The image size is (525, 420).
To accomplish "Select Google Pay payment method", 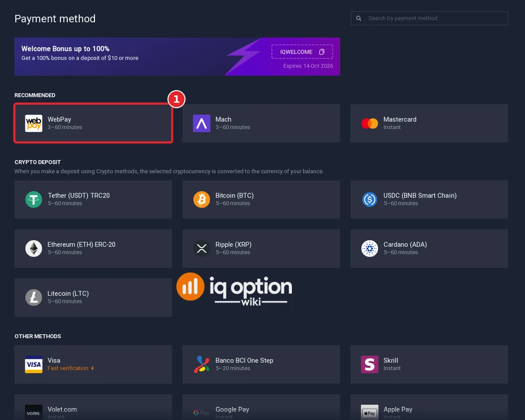I will pos(261,407).
